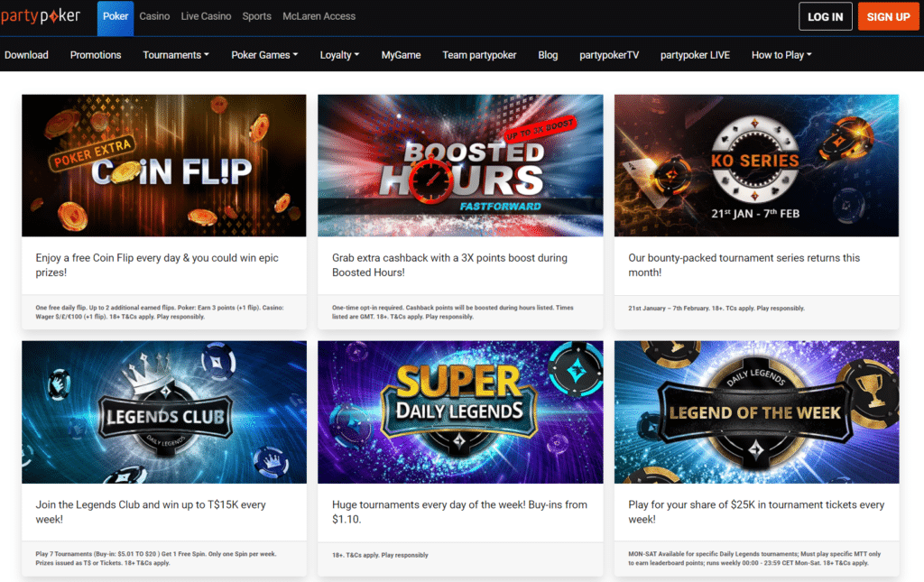924x582 pixels.
Task: Switch to Sports tab
Action: [256, 16]
